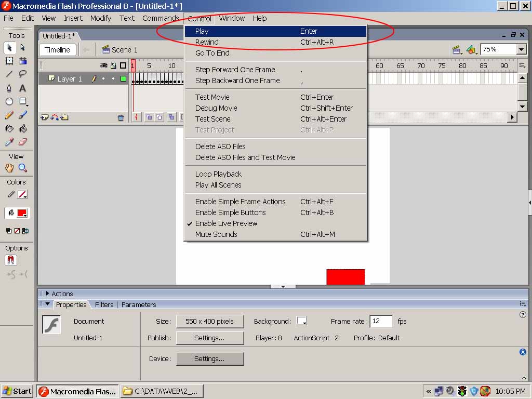Screen dimensions: 532x399
Task: Select the Rectangle tool
Action: coord(23,101)
